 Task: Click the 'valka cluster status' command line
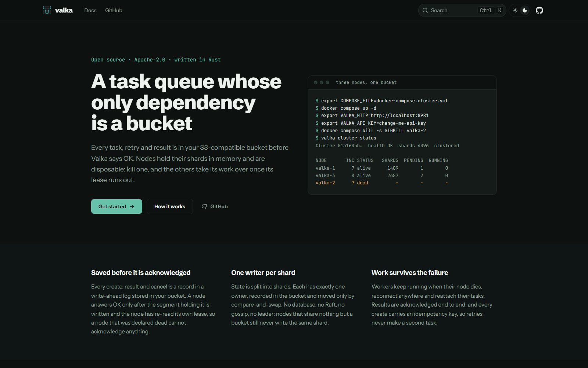pos(346,138)
